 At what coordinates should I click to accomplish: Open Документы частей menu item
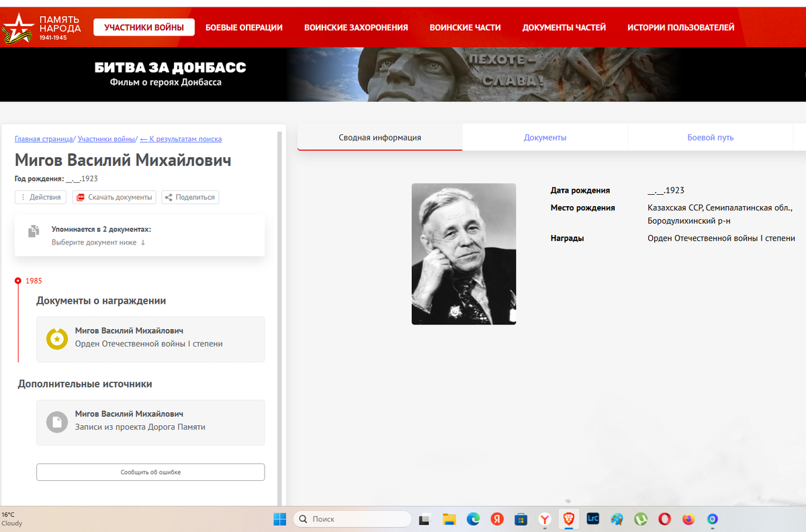tap(564, 28)
